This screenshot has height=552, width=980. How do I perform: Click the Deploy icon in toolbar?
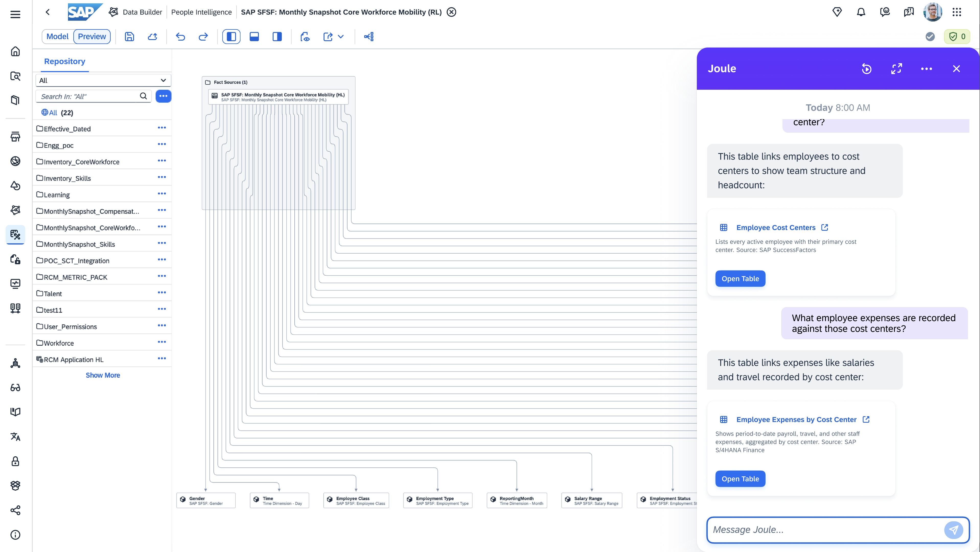(x=153, y=37)
